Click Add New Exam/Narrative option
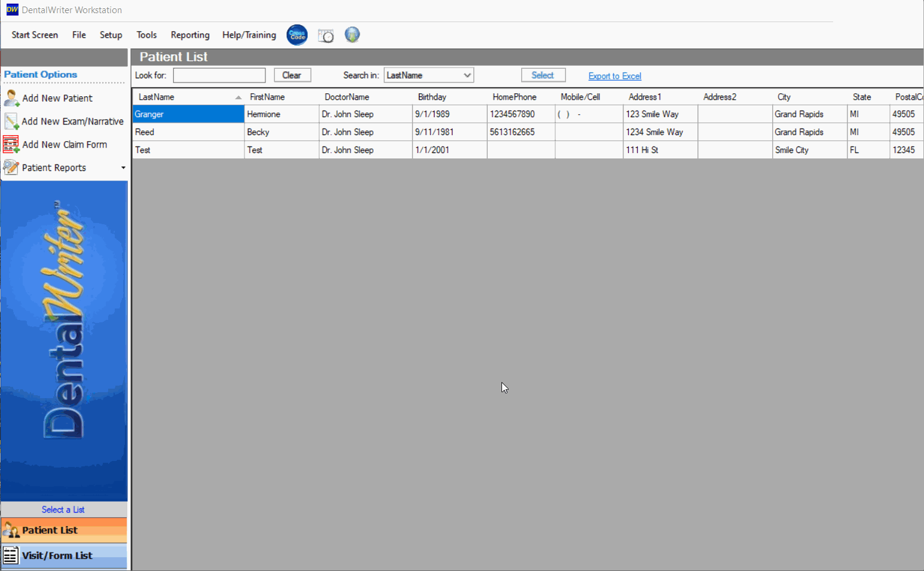This screenshot has width=924, height=571. (73, 121)
